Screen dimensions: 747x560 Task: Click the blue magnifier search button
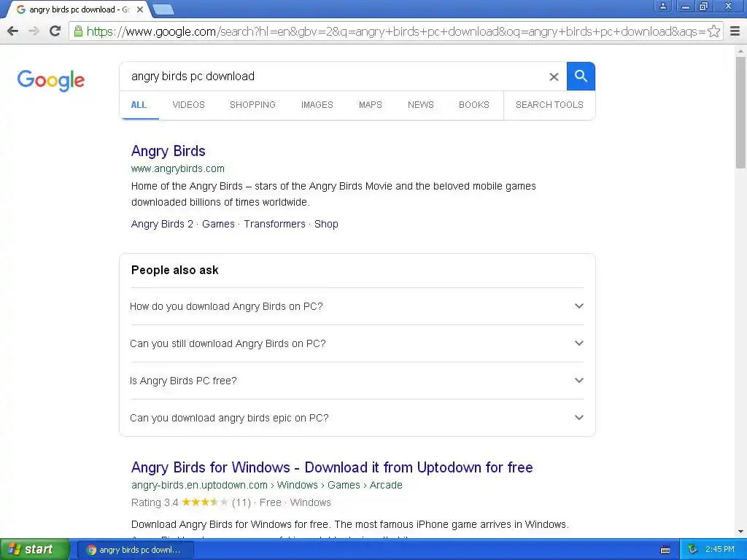[x=581, y=76]
